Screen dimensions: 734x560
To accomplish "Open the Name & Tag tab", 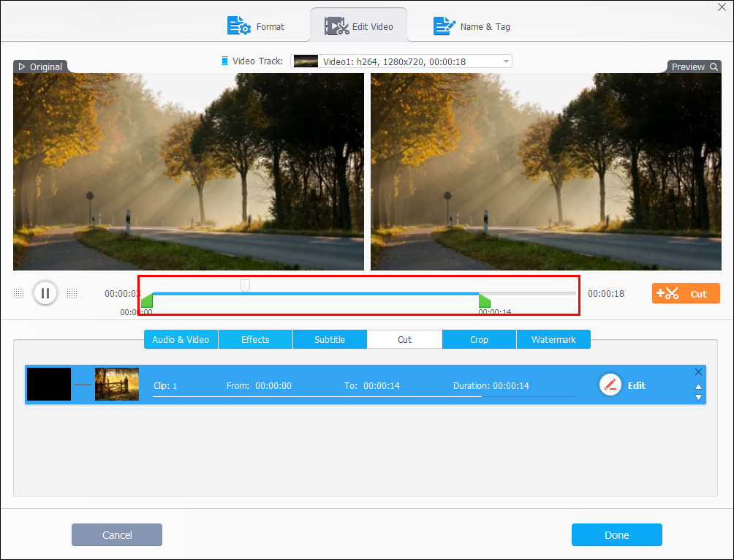I will [472, 26].
